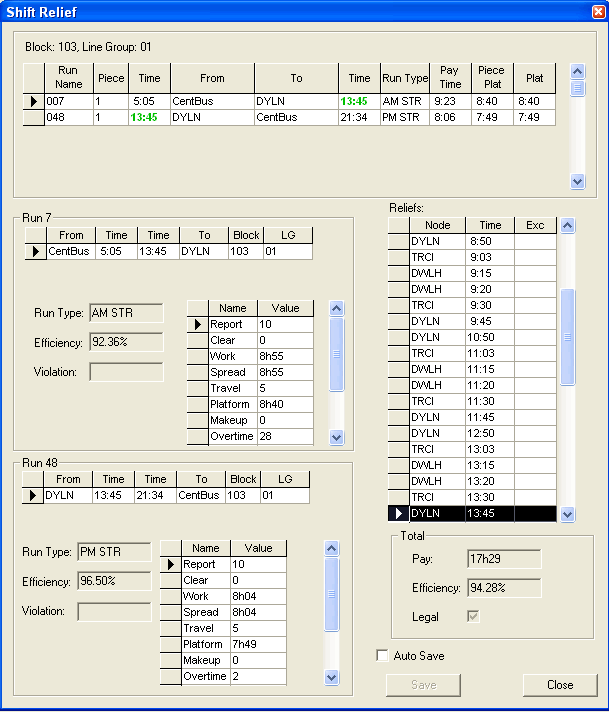Select relief TRCI at 9:03
The image size is (609, 712).
[472, 257]
